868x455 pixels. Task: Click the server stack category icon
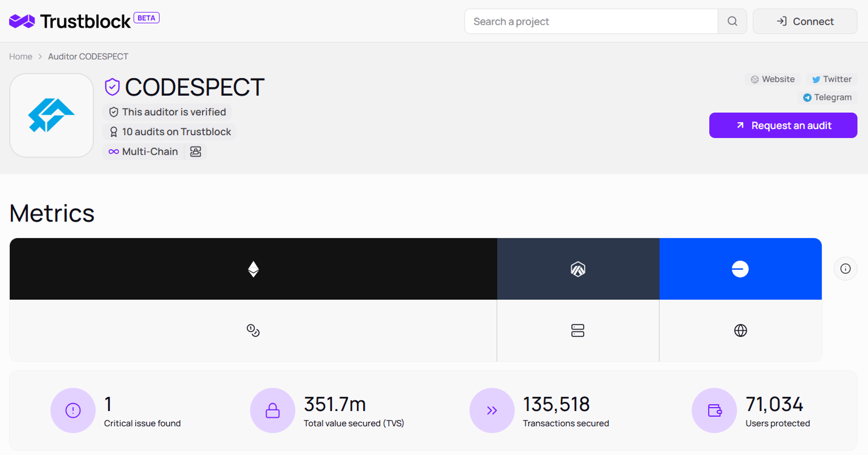coord(578,330)
